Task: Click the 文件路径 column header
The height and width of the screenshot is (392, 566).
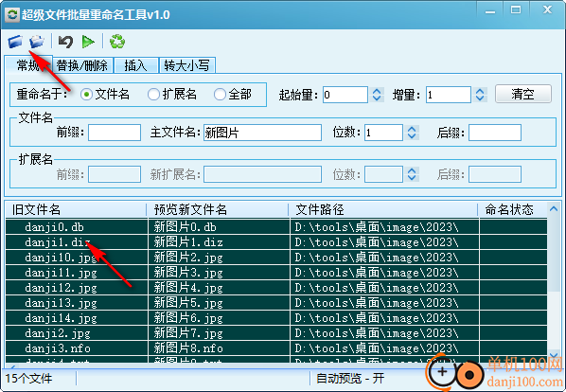Action: coord(383,209)
